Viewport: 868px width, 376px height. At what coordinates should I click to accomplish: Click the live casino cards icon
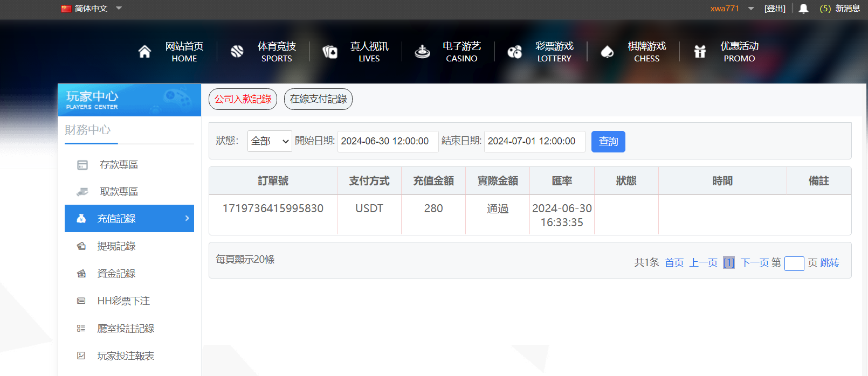[x=330, y=52]
